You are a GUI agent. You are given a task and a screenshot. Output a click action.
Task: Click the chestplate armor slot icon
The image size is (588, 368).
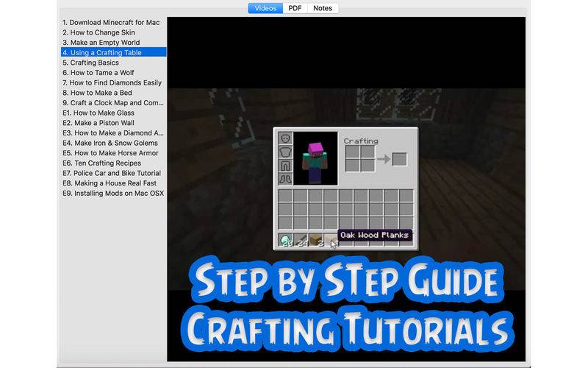coord(285,152)
